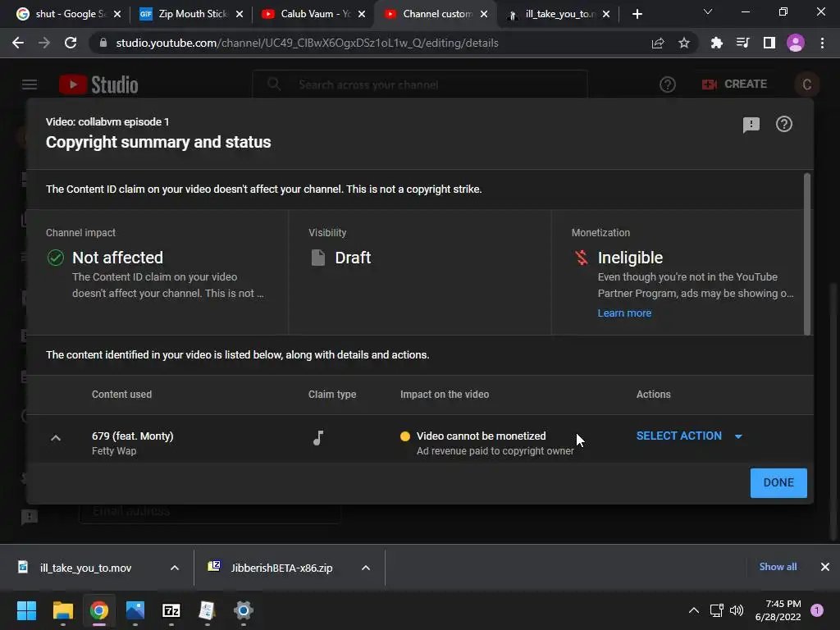Open the clock showing 7:45 PM

click(778, 610)
